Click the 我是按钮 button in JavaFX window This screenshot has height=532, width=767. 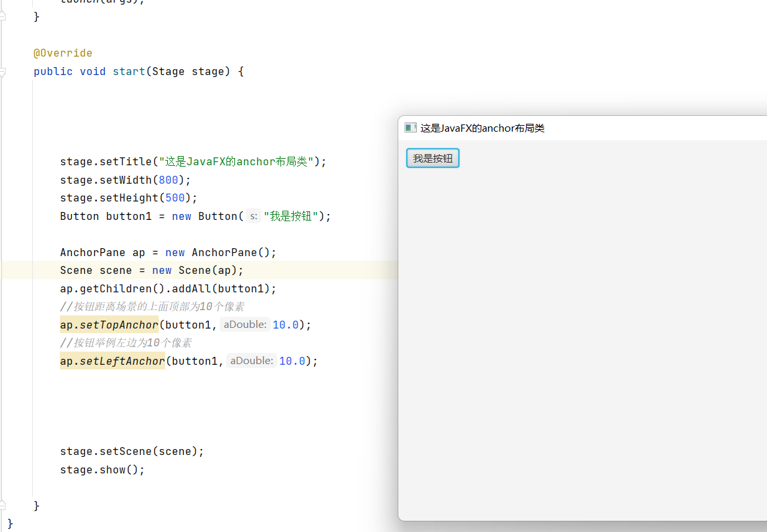pos(433,158)
